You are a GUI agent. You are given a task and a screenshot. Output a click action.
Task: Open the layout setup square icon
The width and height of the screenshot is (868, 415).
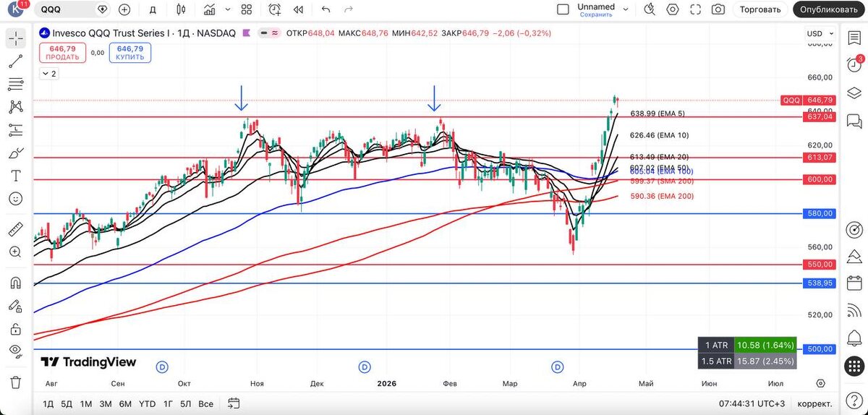(563, 9)
